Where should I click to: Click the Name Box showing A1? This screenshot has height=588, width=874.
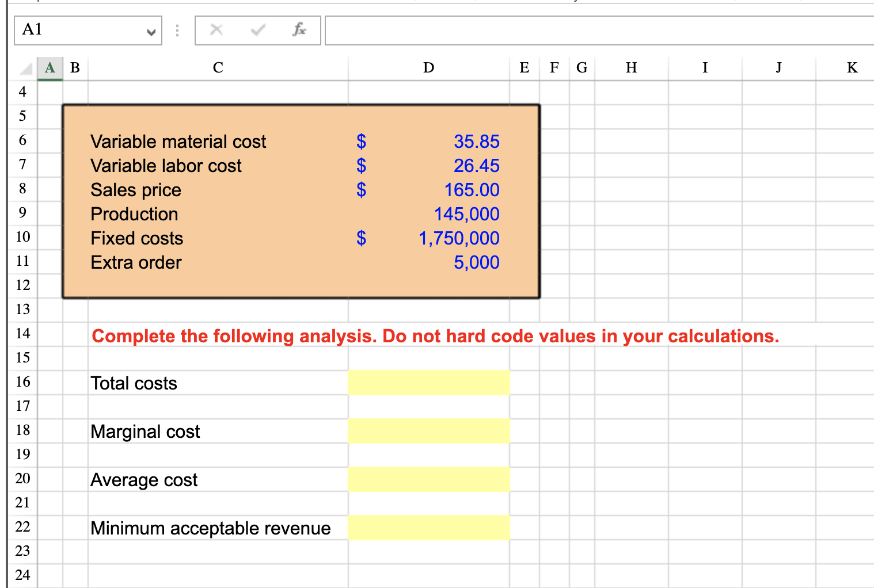point(88,30)
